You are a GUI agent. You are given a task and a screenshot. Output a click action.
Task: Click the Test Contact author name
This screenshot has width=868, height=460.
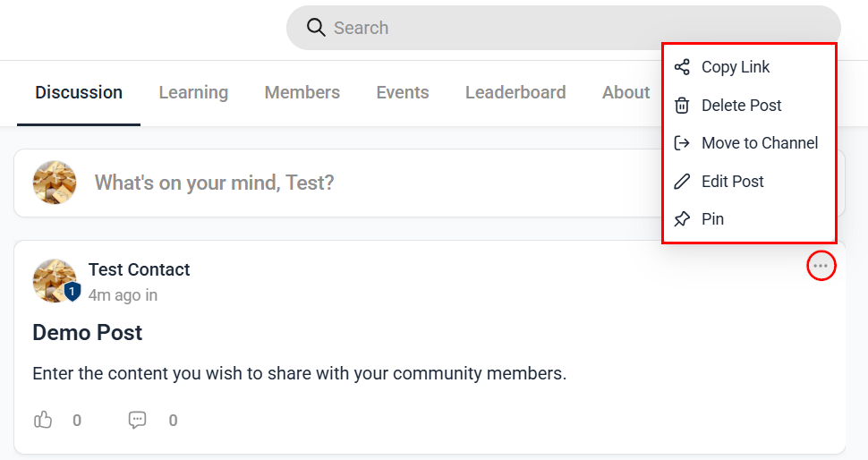pyautogui.click(x=139, y=269)
